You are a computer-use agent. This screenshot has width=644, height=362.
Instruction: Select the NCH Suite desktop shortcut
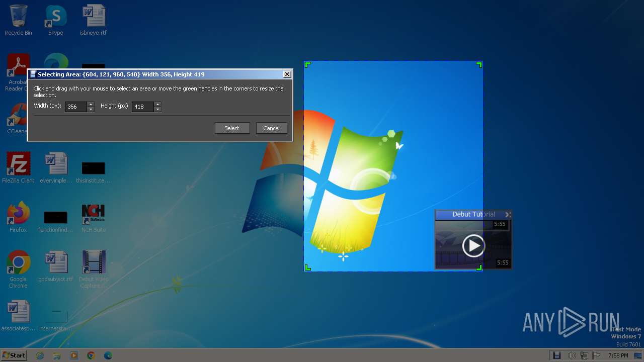coord(94,217)
